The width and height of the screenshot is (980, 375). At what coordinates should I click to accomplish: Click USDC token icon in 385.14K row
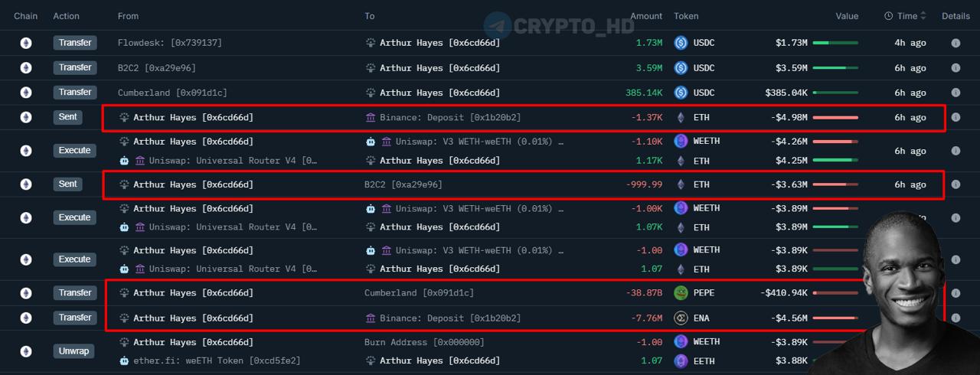pyautogui.click(x=681, y=93)
